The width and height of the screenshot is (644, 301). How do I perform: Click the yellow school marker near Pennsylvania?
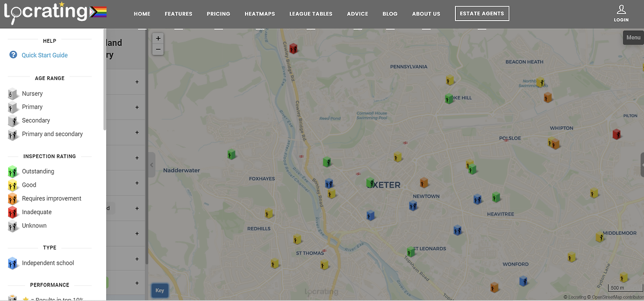click(x=450, y=81)
